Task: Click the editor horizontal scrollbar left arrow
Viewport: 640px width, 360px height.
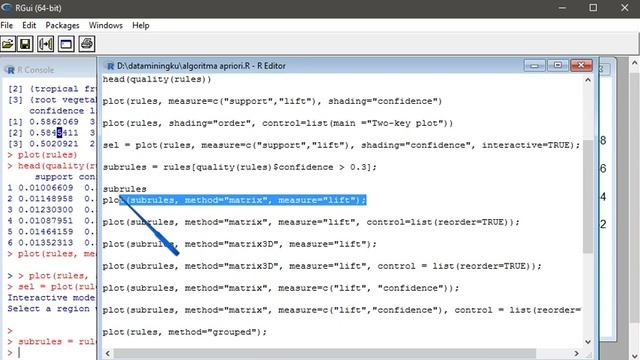Action: click(108, 353)
